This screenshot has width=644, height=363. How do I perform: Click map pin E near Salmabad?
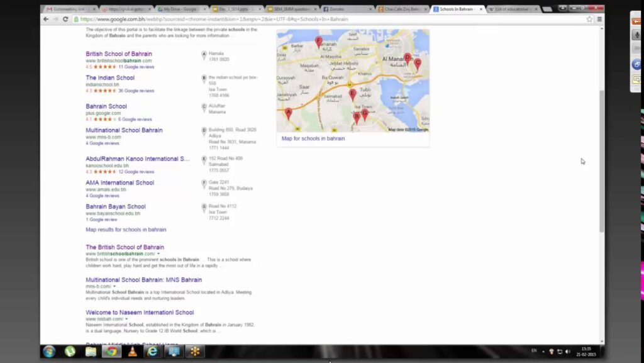352,95
